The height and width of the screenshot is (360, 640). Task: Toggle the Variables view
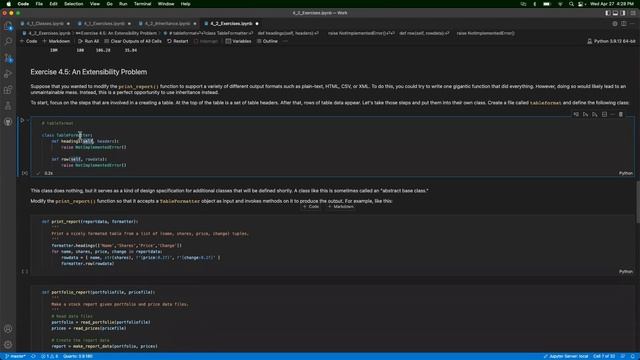(x=238, y=41)
